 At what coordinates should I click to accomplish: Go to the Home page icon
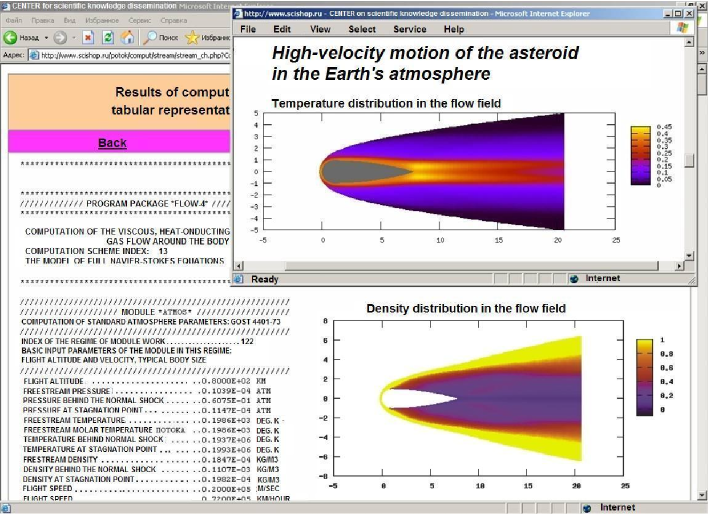[128, 37]
